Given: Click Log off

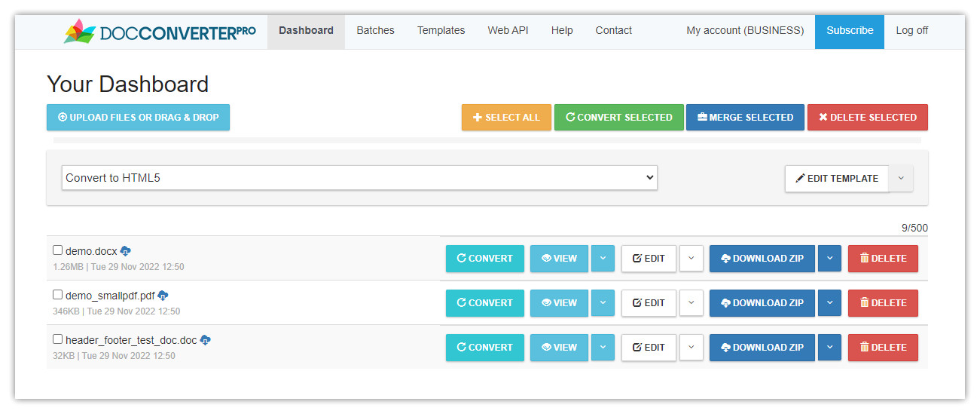Looking at the screenshot, I should pyautogui.click(x=911, y=31).
